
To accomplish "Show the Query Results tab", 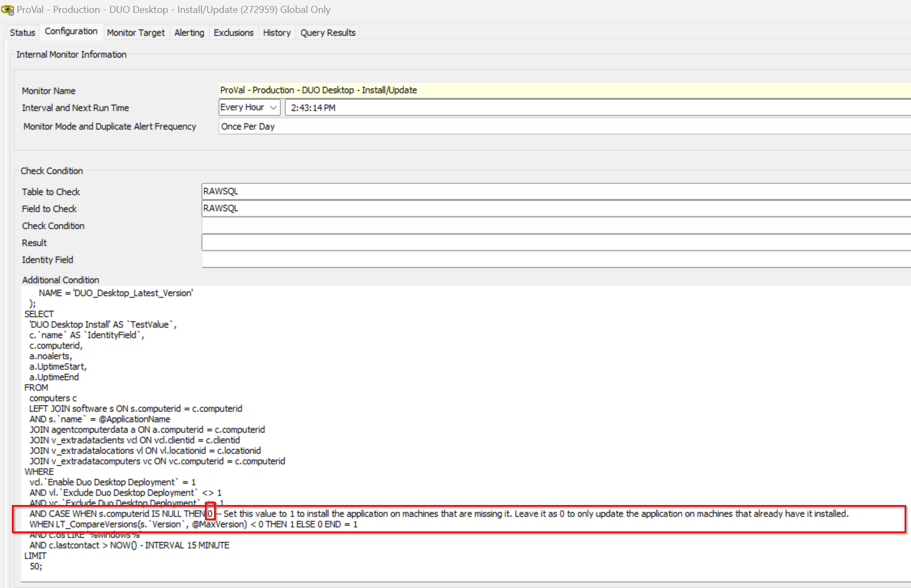I will tap(328, 32).
